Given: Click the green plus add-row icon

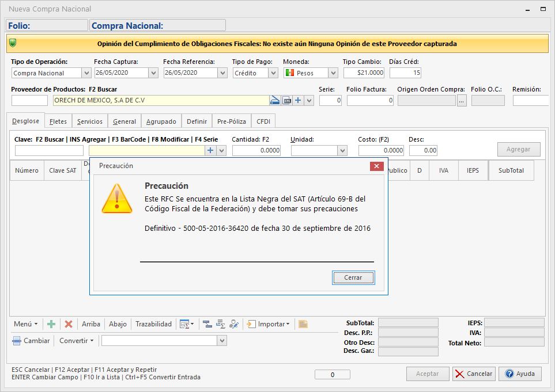Looking at the screenshot, I should click(51, 324).
